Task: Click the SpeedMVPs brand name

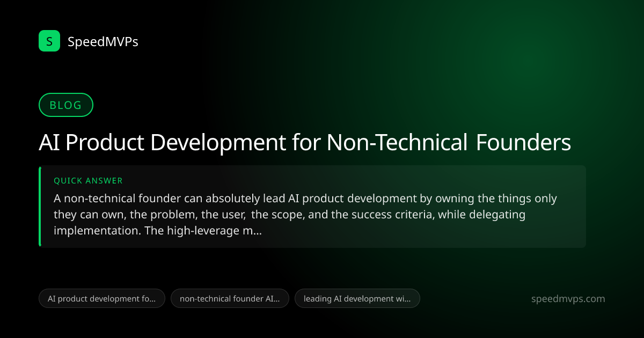Action: point(103,41)
